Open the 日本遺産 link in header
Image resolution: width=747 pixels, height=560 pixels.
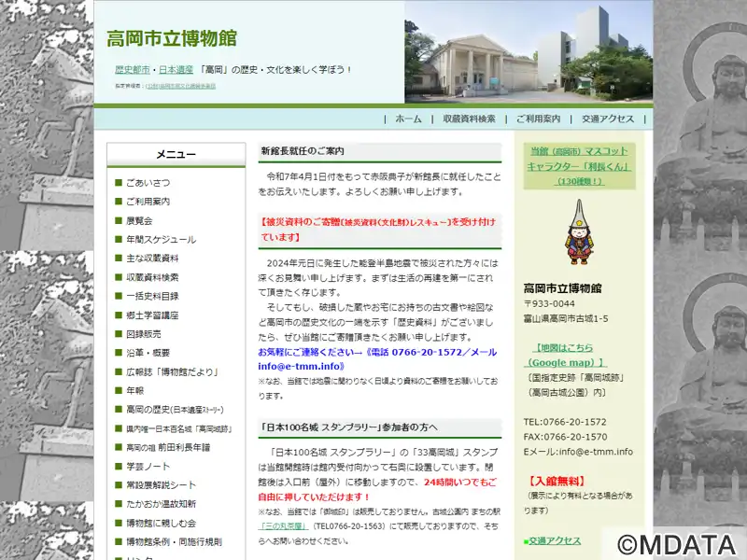click(x=176, y=69)
